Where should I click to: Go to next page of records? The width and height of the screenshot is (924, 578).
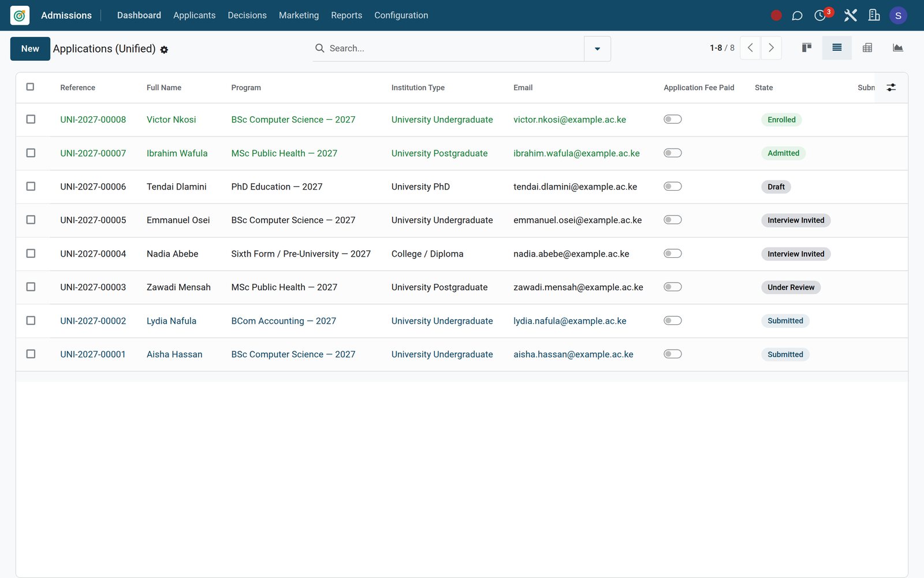(x=771, y=48)
